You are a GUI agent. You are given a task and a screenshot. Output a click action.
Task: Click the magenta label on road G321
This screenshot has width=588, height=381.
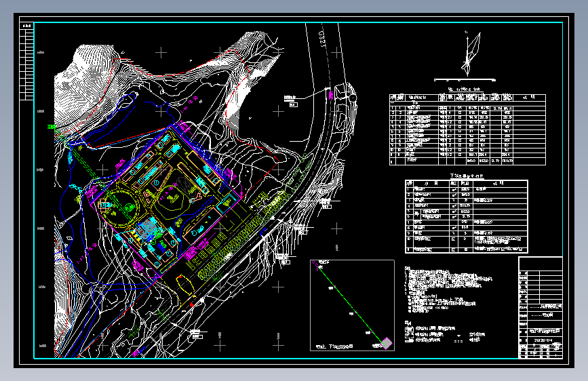coord(331,94)
